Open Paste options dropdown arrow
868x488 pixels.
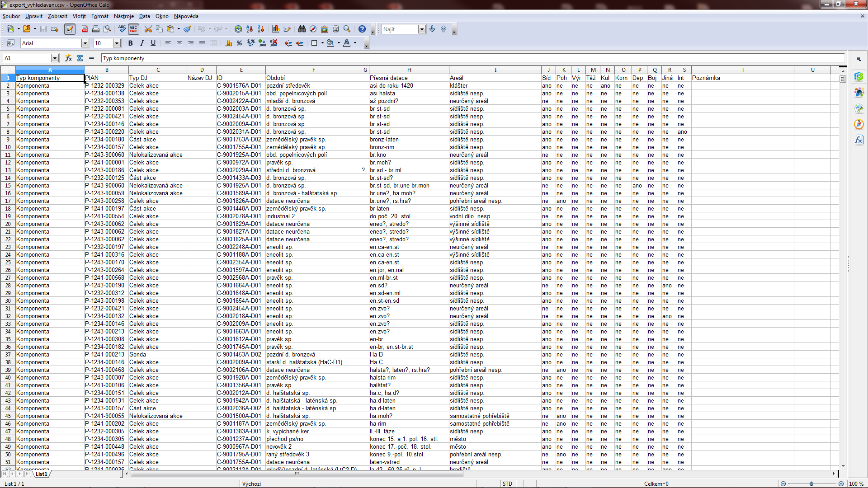pos(179,29)
